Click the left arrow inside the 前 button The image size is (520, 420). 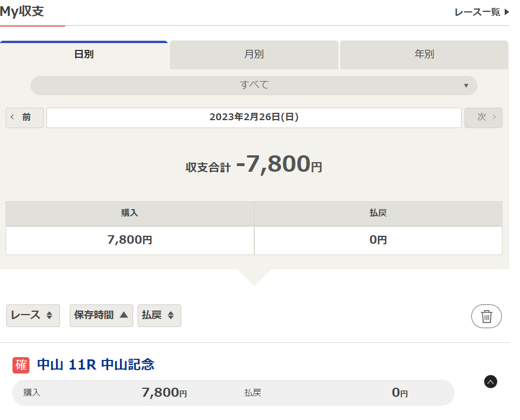(12, 117)
